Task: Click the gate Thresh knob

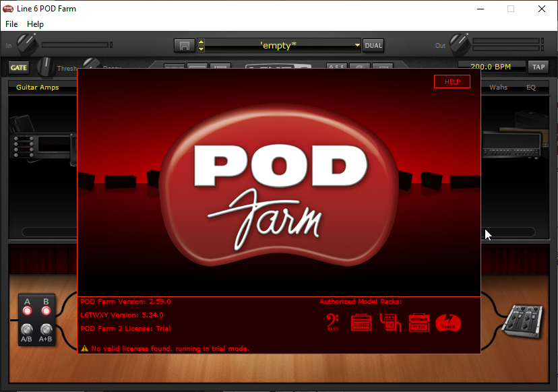Action: click(46, 67)
